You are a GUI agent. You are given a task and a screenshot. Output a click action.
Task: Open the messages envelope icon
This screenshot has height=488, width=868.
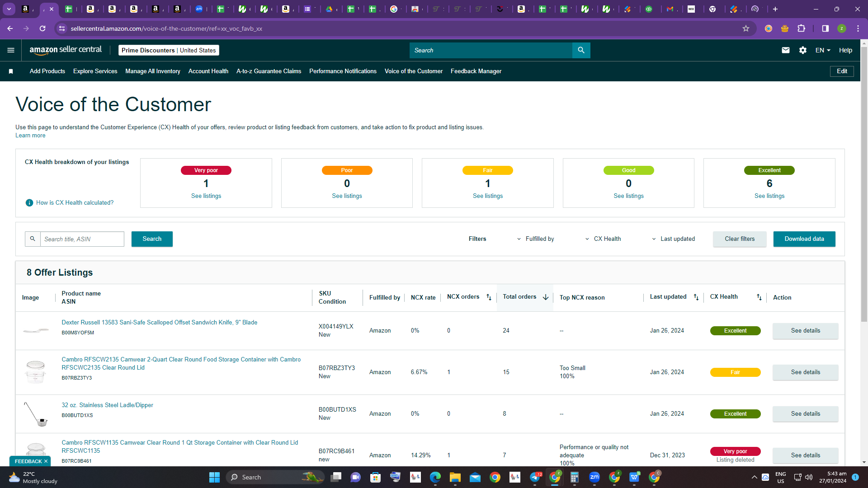coord(786,50)
